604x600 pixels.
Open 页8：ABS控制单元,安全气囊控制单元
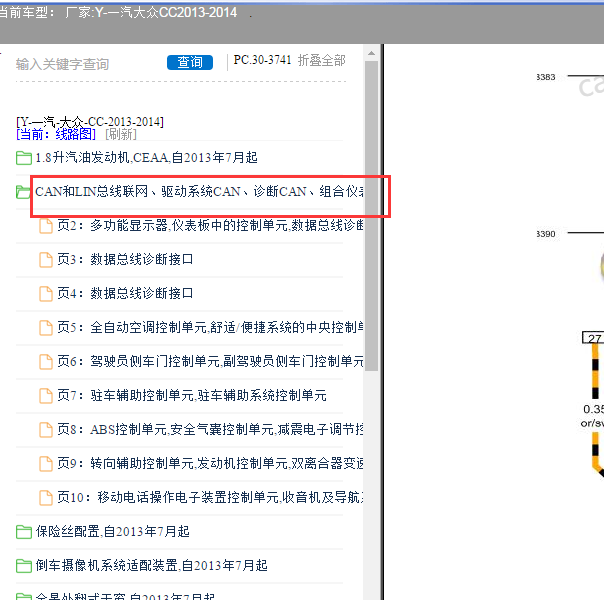210,429
